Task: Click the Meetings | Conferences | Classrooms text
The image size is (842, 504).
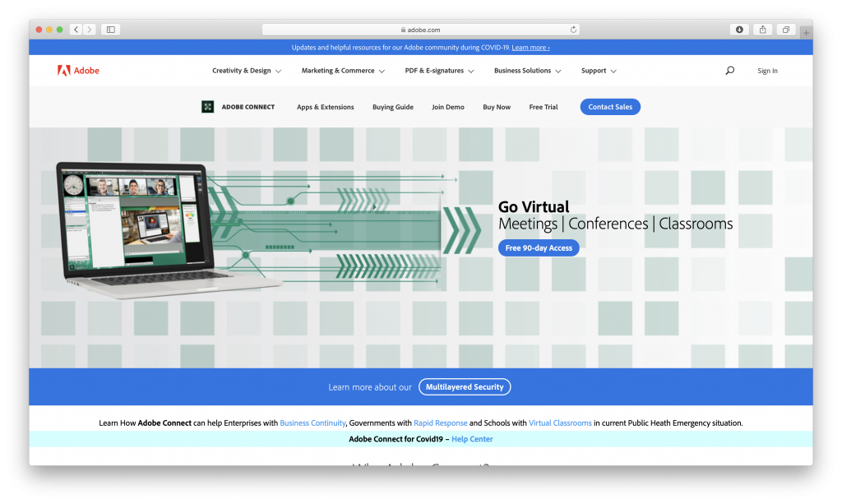Action: [615, 224]
